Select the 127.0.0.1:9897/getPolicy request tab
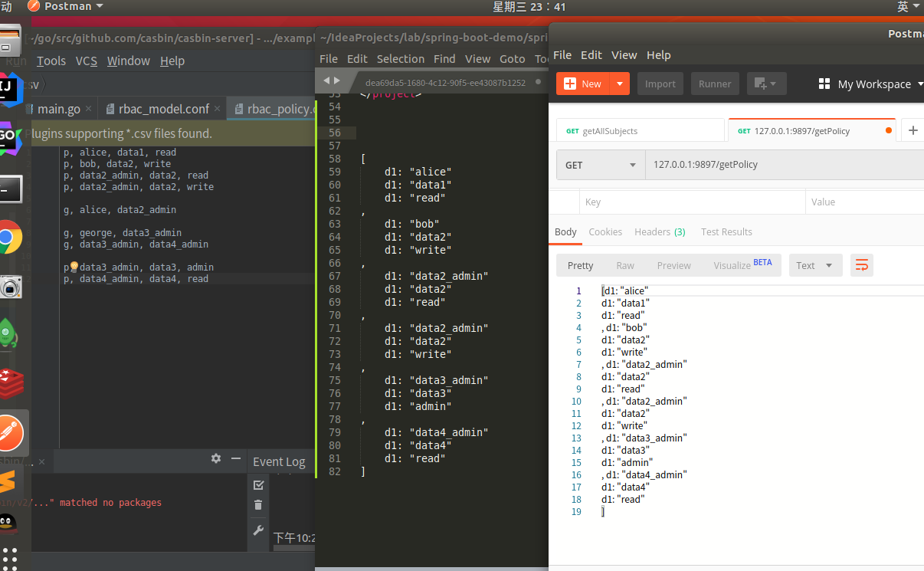The width and height of the screenshot is (924, 571). pos(812,131)
